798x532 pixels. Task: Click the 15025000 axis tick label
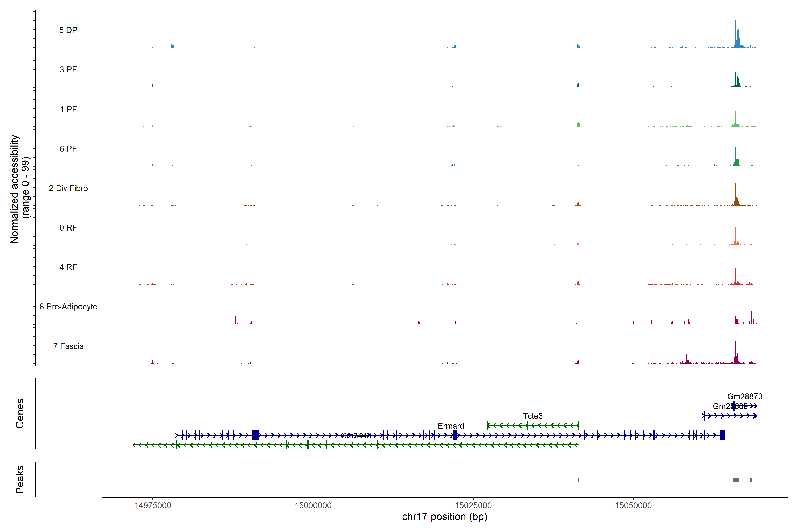coord(473,506)
